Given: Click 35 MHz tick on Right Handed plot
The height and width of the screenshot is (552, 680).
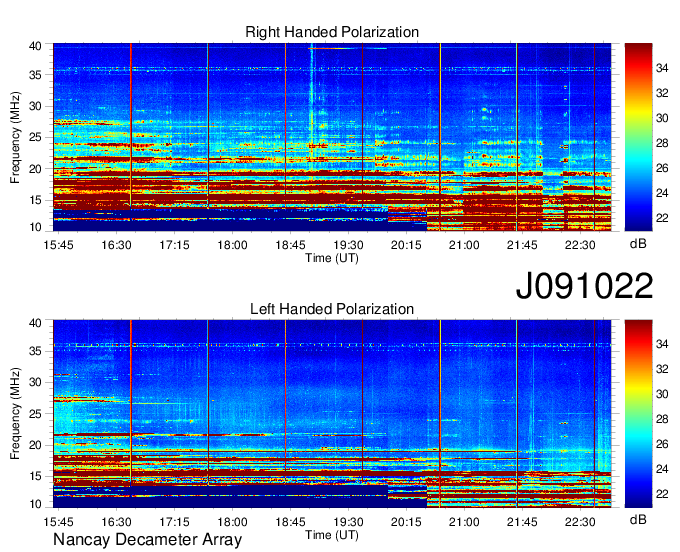Looking at the screenshot, I should 35,75.
